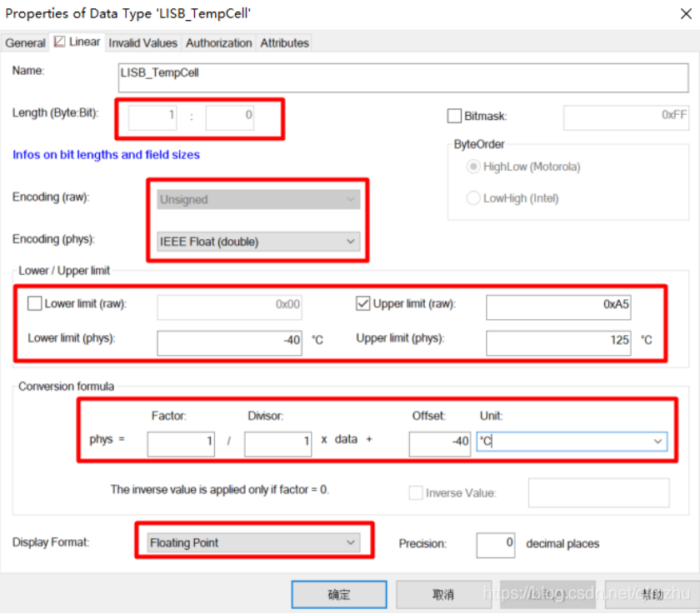Select the Linear tab

pos(77,42)
